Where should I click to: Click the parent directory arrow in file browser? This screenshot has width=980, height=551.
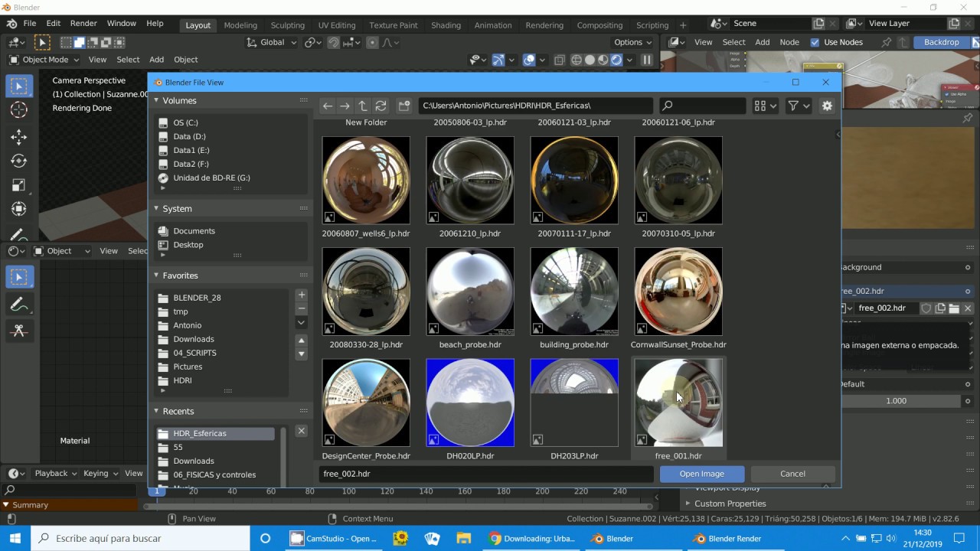363,106
